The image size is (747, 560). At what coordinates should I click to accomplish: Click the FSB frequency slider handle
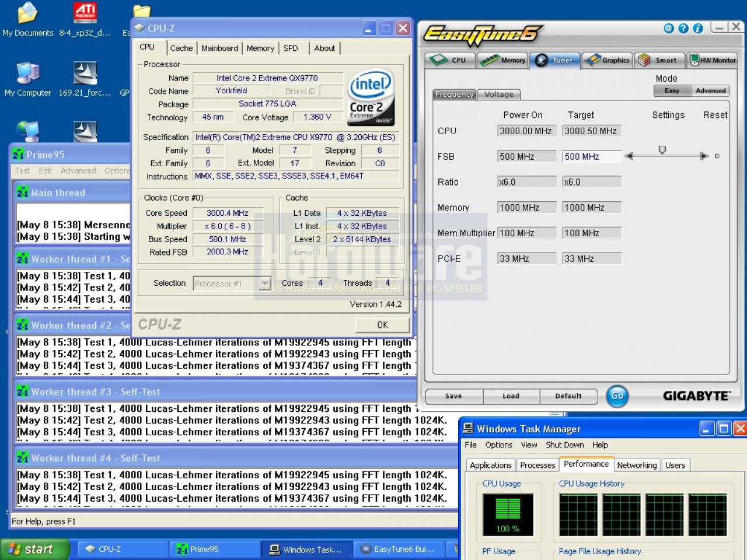662,150
